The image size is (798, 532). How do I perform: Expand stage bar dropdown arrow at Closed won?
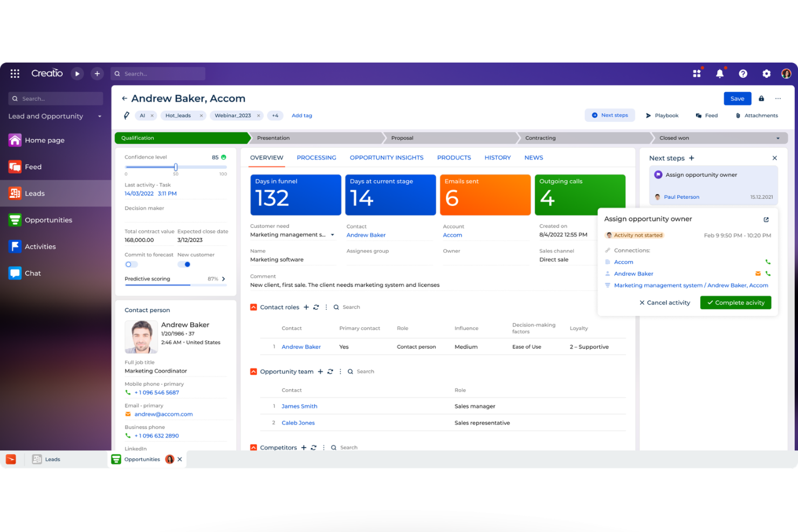point(778,139)
